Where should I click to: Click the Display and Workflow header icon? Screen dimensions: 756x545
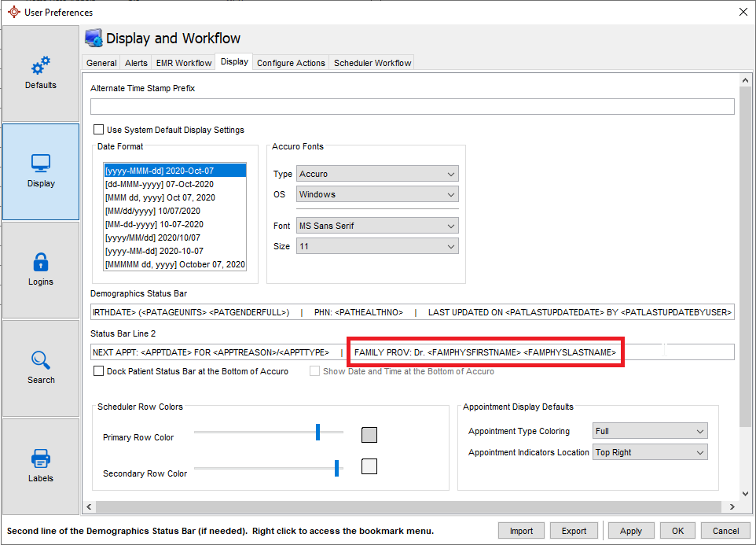94,39
